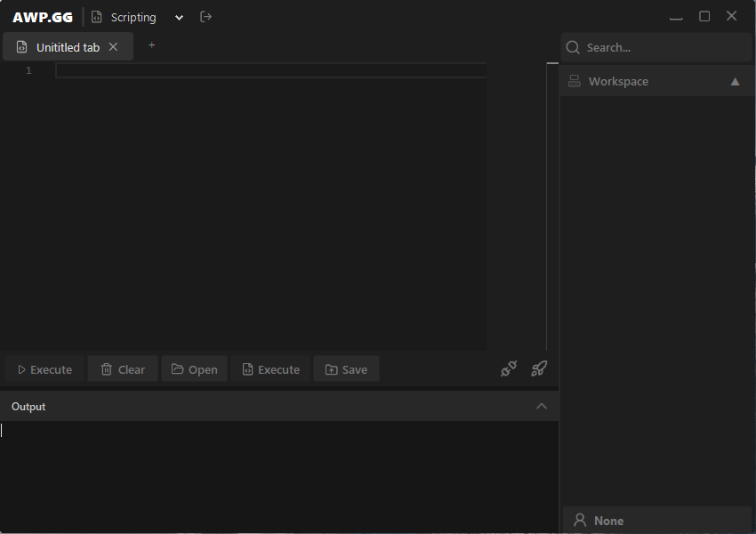Select the Unititled tab
The height and width of the screenshot is (534, 756).
[67, 47]
